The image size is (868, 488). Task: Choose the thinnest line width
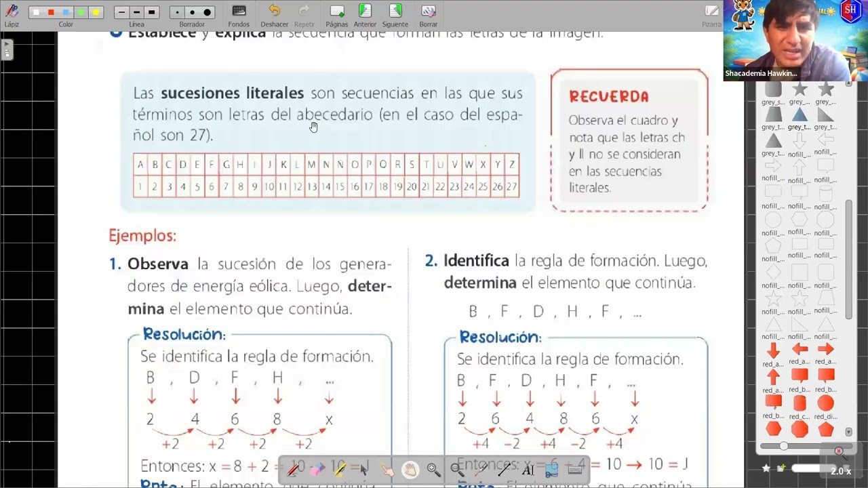[x=121, y=12]
